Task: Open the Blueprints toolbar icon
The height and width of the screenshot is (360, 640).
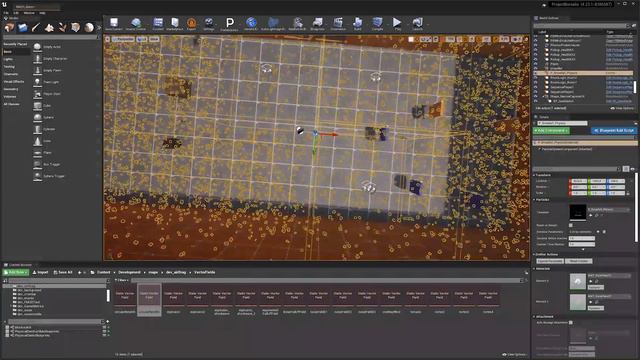Action: (x=317, y=24)
